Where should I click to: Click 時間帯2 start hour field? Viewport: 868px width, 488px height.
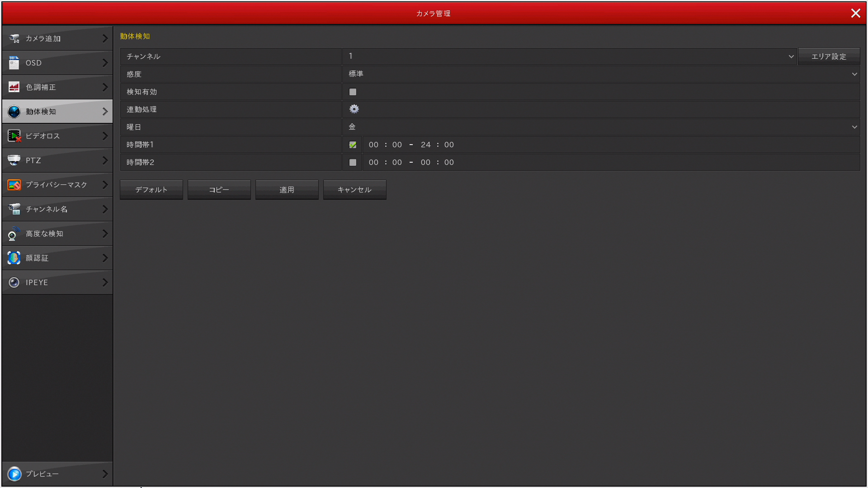[373, 162]
